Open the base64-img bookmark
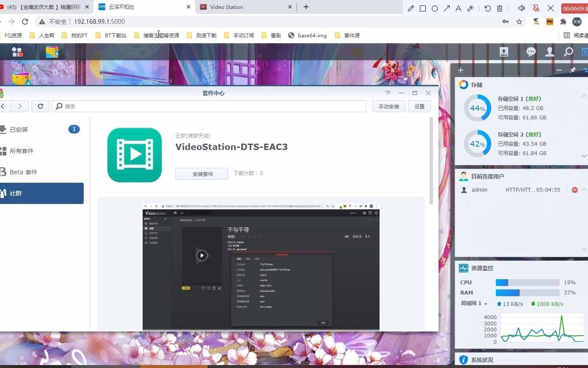Screen dimensions: 588x368 click(x=307, y=36)
